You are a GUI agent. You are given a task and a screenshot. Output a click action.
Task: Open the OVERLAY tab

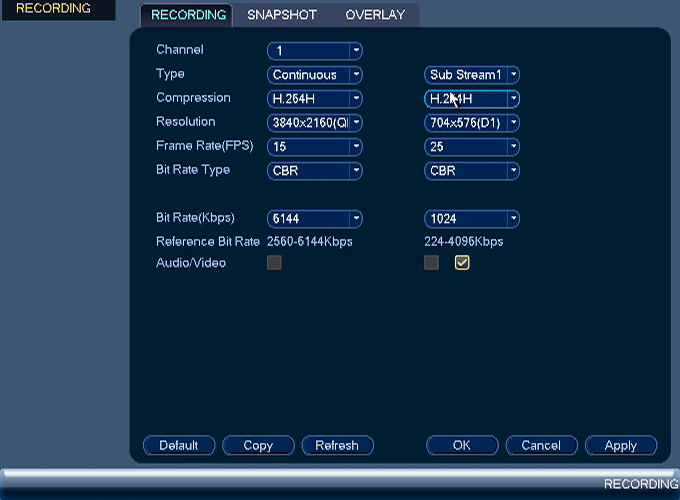pyautogui.click(x=375, y=15)
